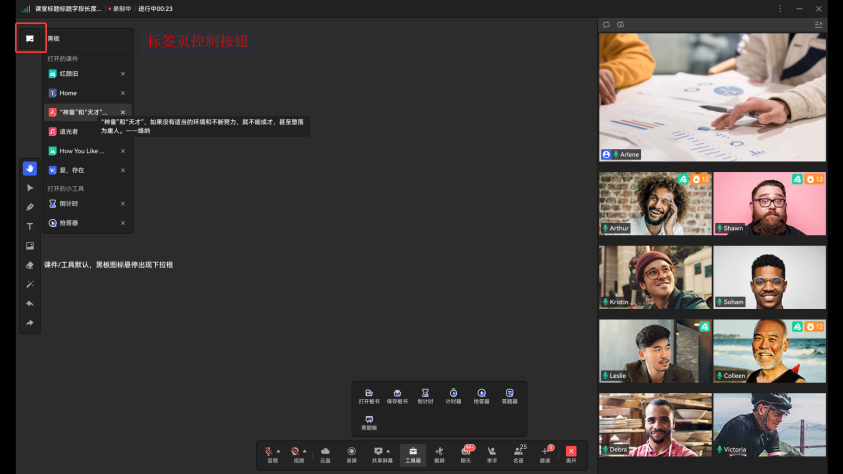Select Soham's video tile
843x474 pixels.
tap(769, 277)
